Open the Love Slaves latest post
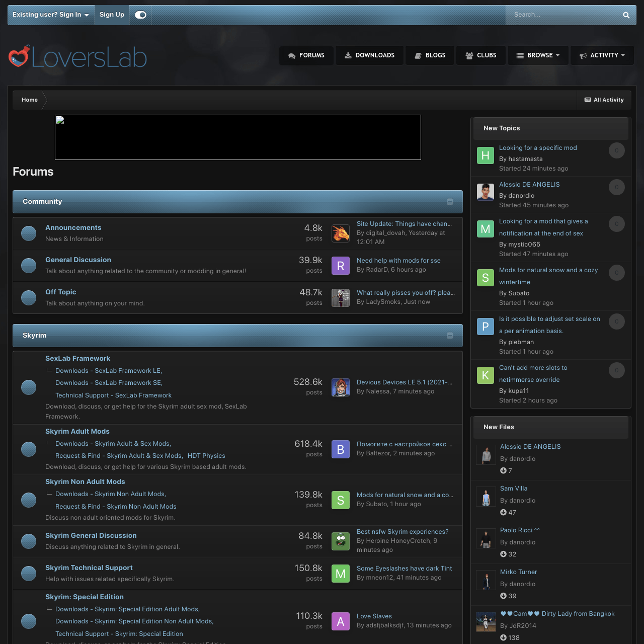The width and height of the screenshot is (644, 644). tap(374, 616)
